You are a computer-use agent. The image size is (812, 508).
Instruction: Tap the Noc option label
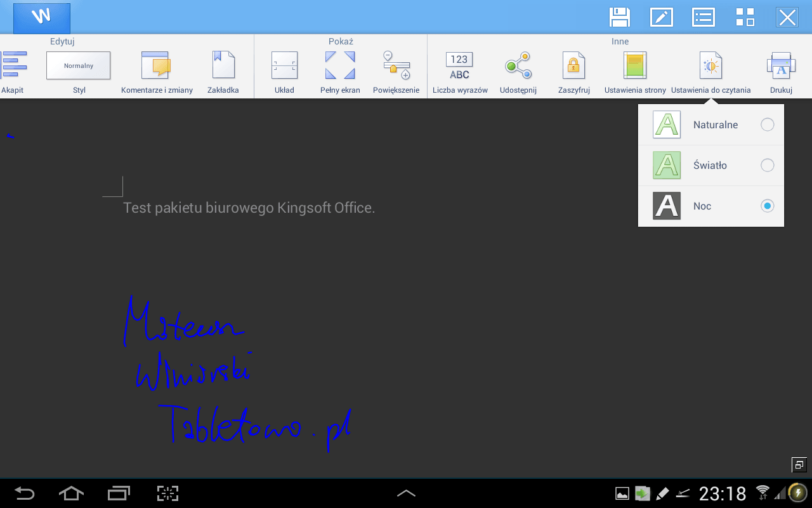pos(702,206)
